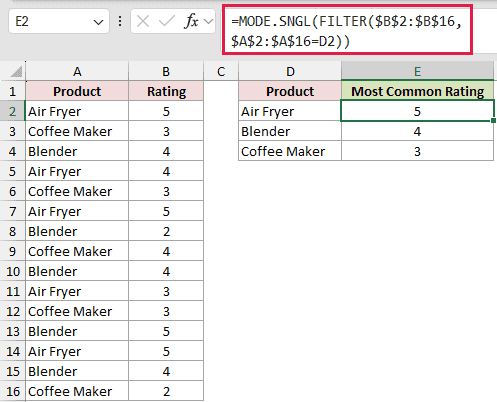This screenshot has height=402, width=497.
Task: Open the Insert Function fx icon
Action: pos(191,22)
